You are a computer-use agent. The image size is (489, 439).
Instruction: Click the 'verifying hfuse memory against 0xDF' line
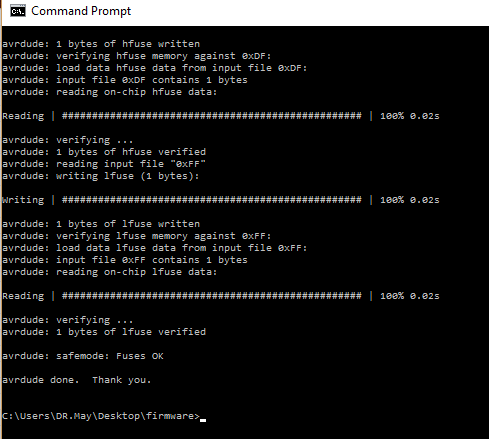tap(137, 56)
